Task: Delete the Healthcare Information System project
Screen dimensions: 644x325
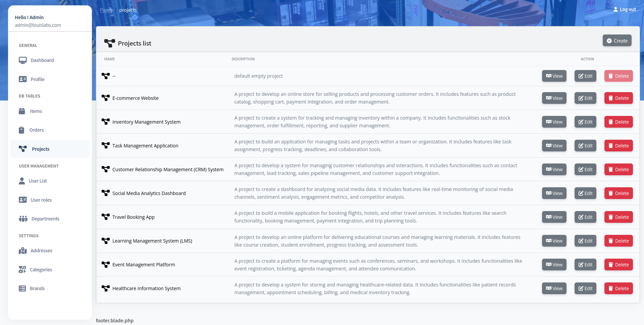Action: coord(619,288)
